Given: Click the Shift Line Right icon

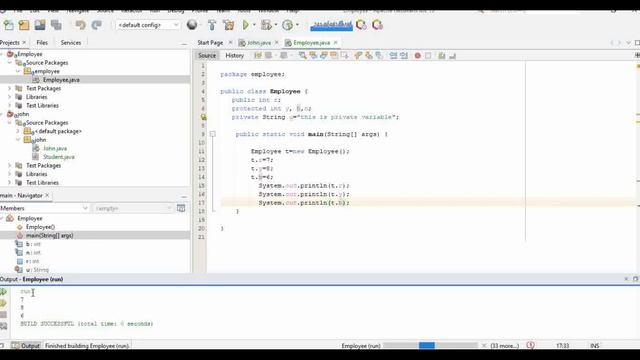Looking at the screenshot, I should point(404,56).
